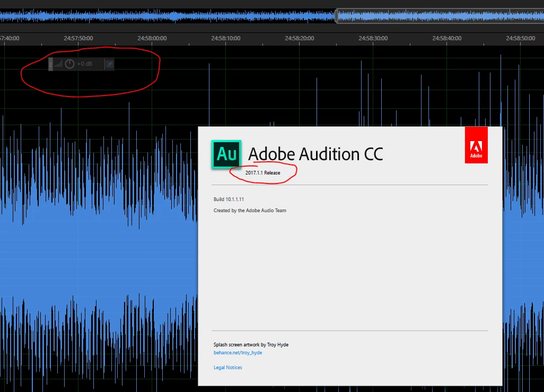This screenshot has height=392, width=544.
Task: Click the Au application logo
Action: 226,154
